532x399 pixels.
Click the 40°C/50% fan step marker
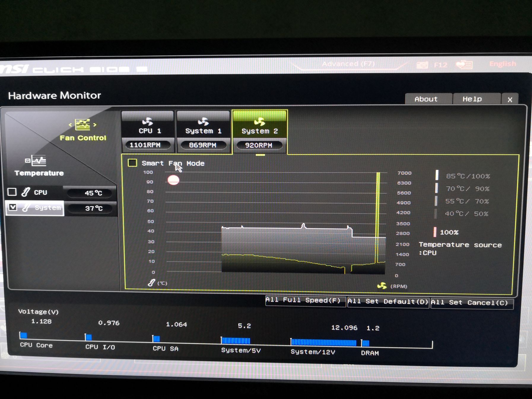(436, 213)
